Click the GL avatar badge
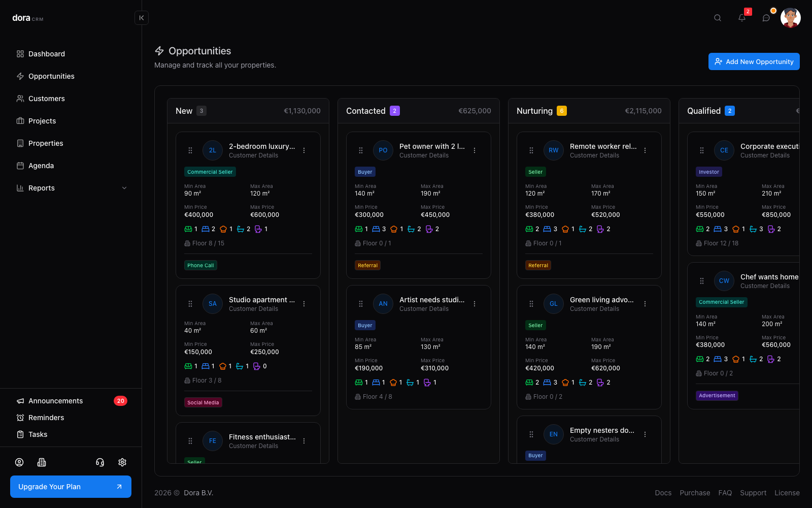 pos(554,304)
